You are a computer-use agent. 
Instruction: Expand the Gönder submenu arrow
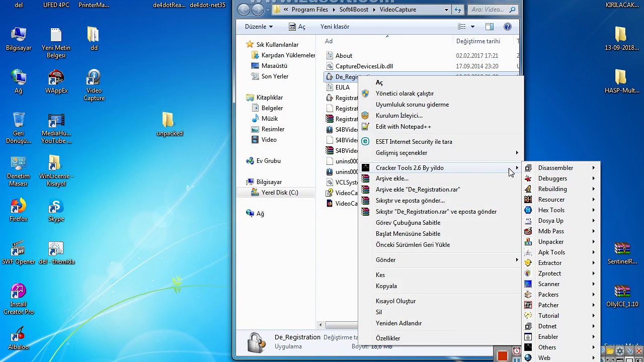[x=517, y=260]
